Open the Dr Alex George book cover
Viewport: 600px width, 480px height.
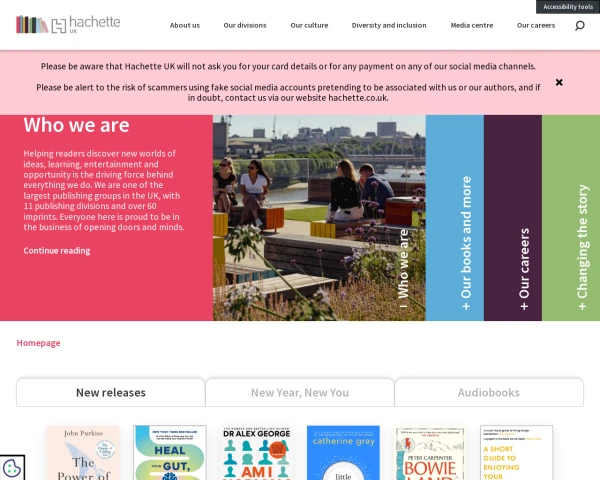[x=257, y=452]
